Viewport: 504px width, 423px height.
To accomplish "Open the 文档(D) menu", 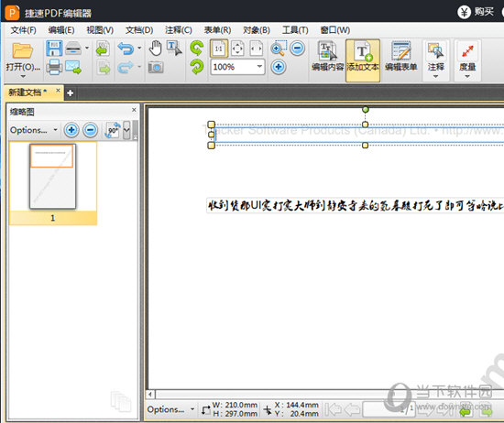I will [139, 30].
